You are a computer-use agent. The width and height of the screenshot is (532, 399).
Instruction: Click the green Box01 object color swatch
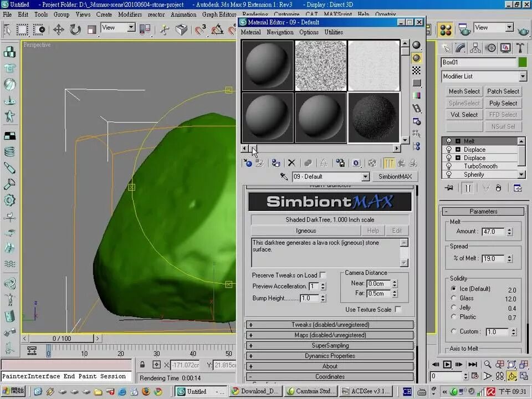point(523,62)
